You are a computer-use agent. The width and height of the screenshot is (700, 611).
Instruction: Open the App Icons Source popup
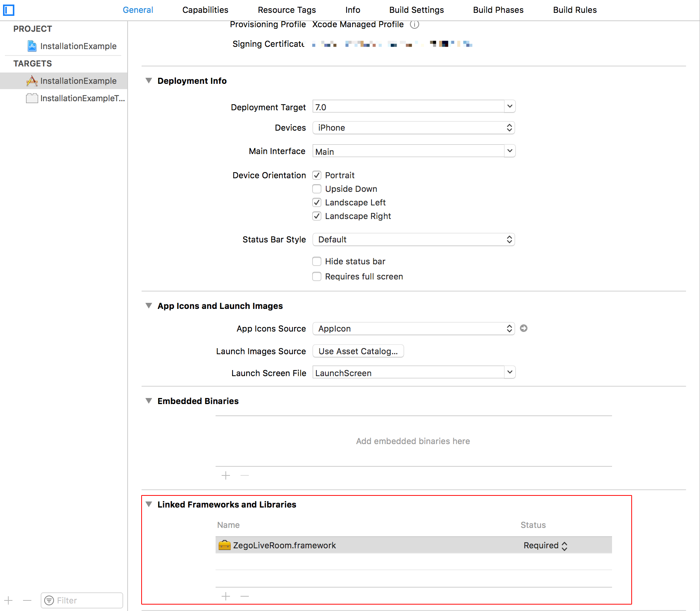pos(414,329)
